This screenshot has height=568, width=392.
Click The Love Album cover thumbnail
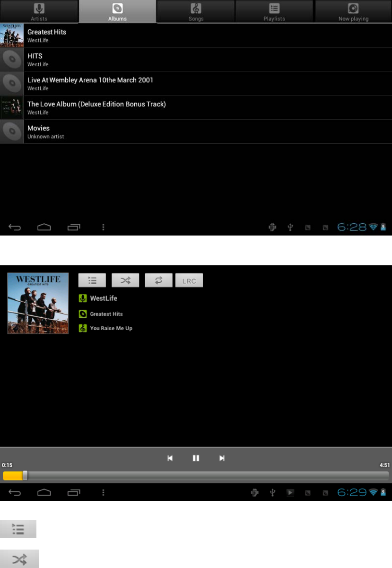tap(12, 107)
